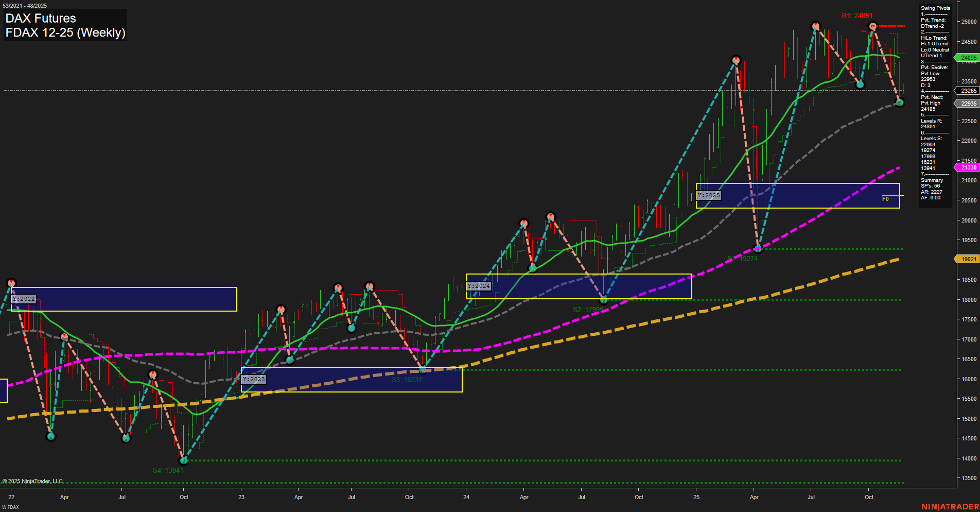Image resolution: width=980 pixels, height=512 pixels.
Task: Select the F0 marker inside the Y:2025 box
Action: coord(885,198)
